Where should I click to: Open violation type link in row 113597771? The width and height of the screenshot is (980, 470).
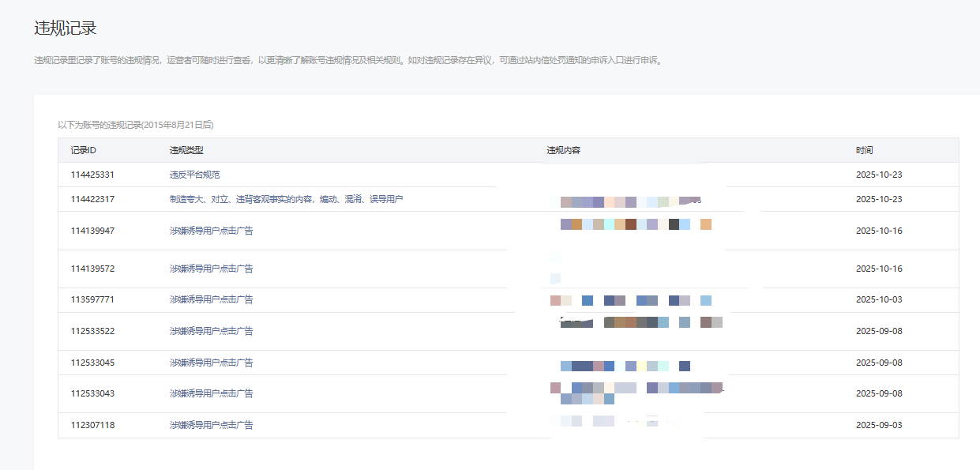coord(211,299)
